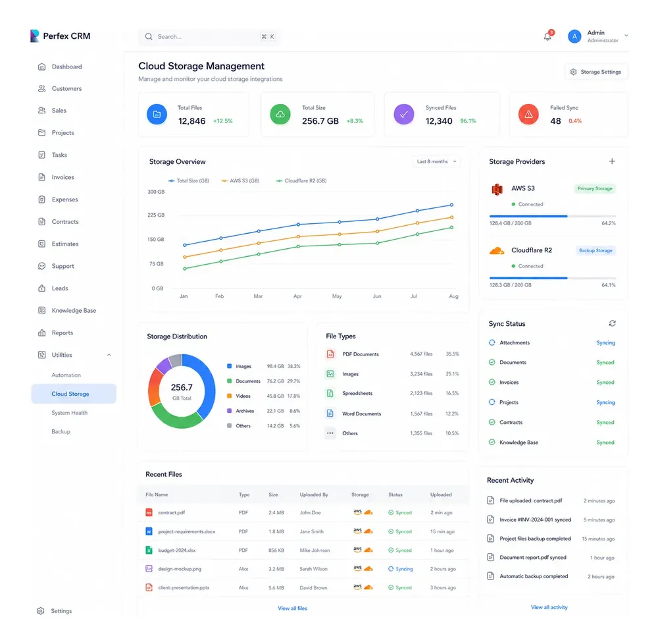The width and height of the screenshot is (658, 644).
Task: Click the Videos orange legend swatch
Action: [229, 396]
